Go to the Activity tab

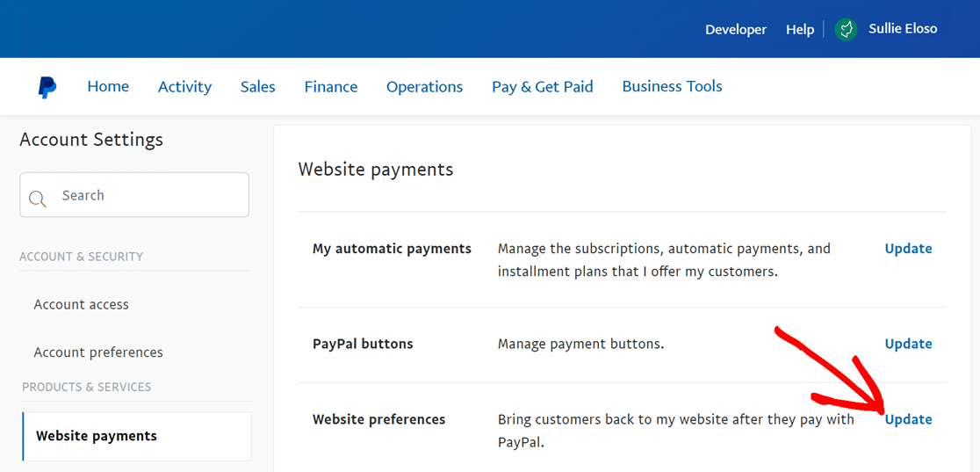tap(185, 87)
